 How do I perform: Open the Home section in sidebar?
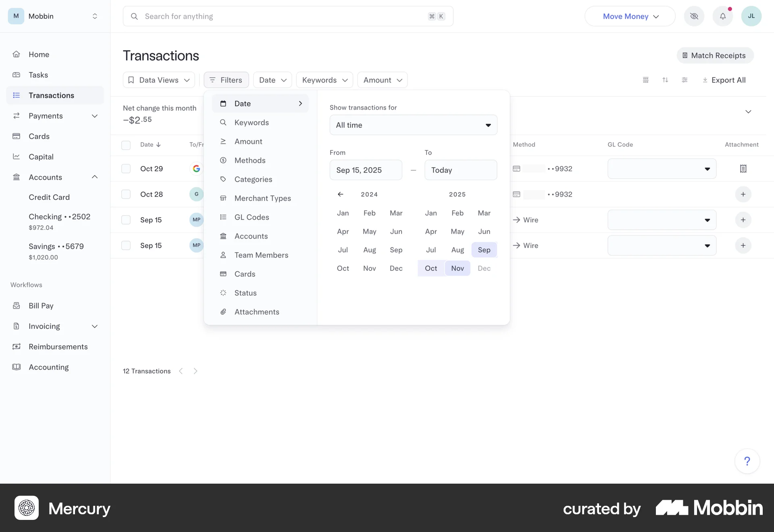tap(39, 54)
